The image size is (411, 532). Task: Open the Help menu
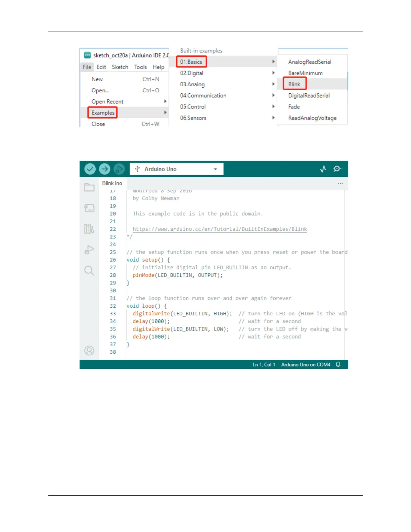point(158,67)
